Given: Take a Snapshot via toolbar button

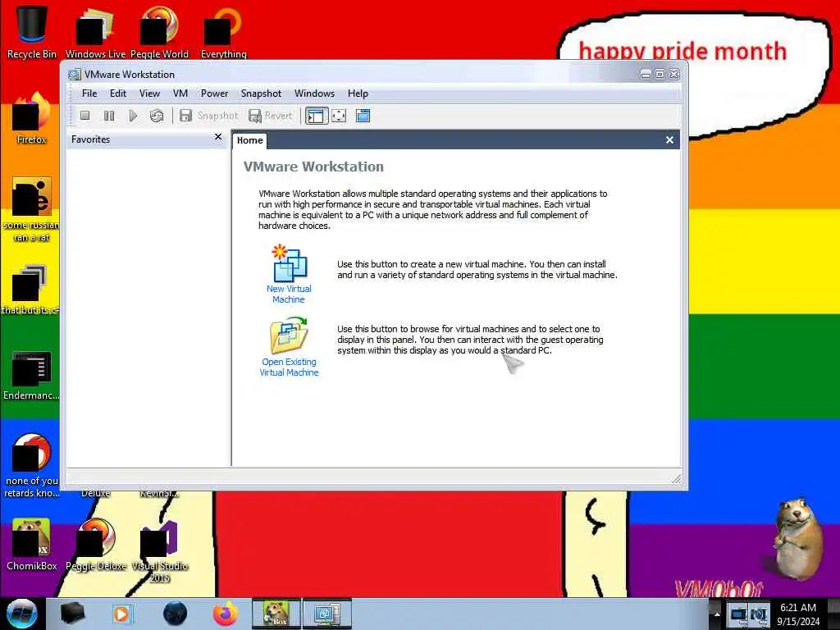Looking at the screenshot, I should (x=208, y=116).
